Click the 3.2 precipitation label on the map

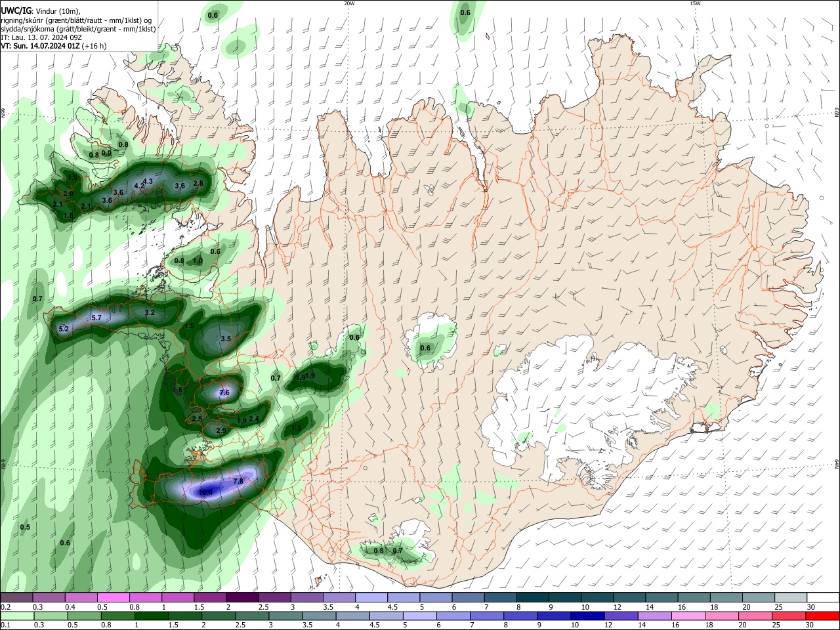click(x=150, y=312)
